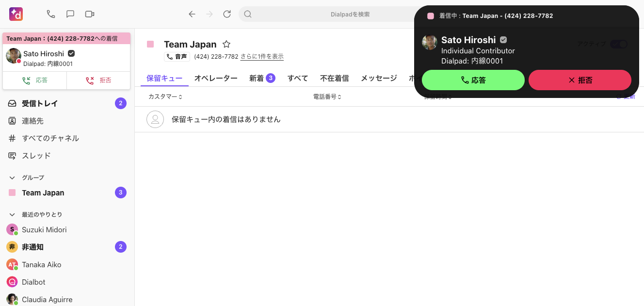Click Sato Hiroshi photo in the incoming popup
Screen dimensions: 644x306
(430, 42)
